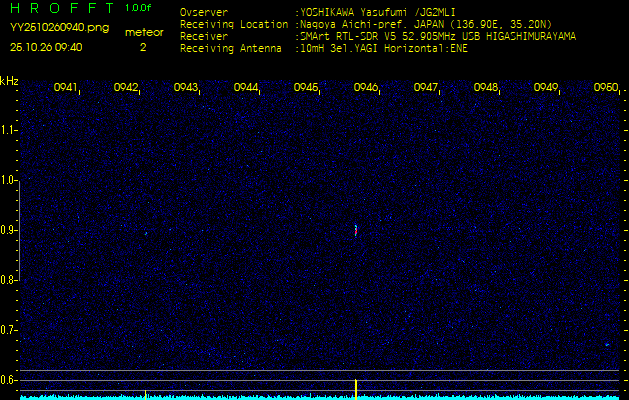
Task: Click the 0.6 kHz frequency label
Action: tap(9, 380)
